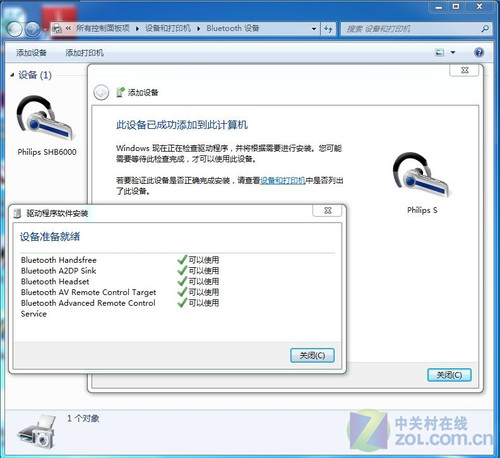Image resolution: width=500 pixels, height=458 pixels.
Task: Collapse the 设备 (1) group
Action: [x=12, y=75]
